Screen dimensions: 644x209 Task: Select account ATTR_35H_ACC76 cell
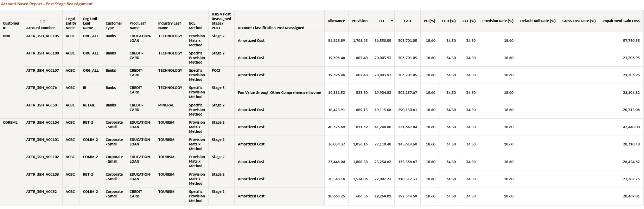pos(42,88)
